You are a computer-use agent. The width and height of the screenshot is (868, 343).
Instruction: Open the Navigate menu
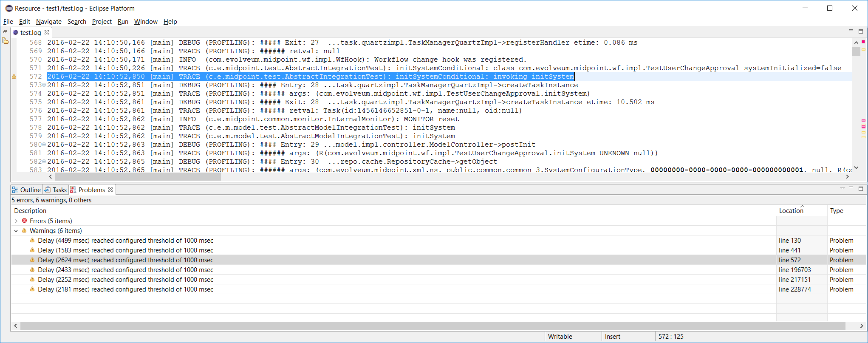(x=48, y=22)
